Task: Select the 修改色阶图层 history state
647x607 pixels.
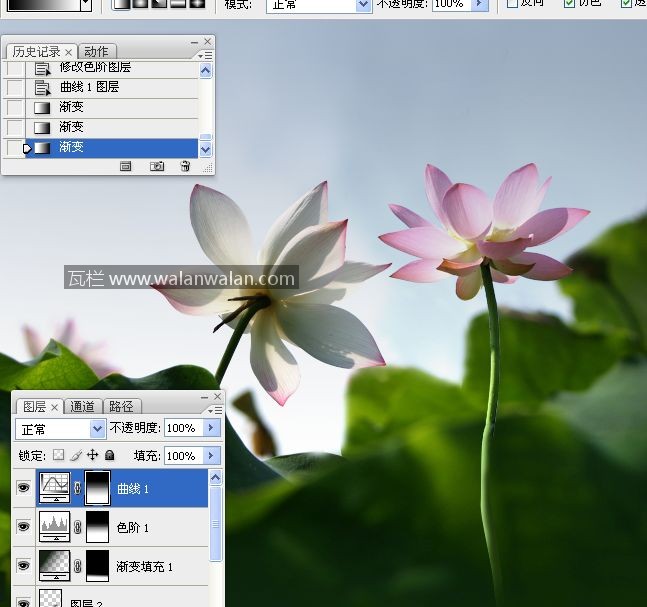Action: pyautogui.click(x=95, y=68)
